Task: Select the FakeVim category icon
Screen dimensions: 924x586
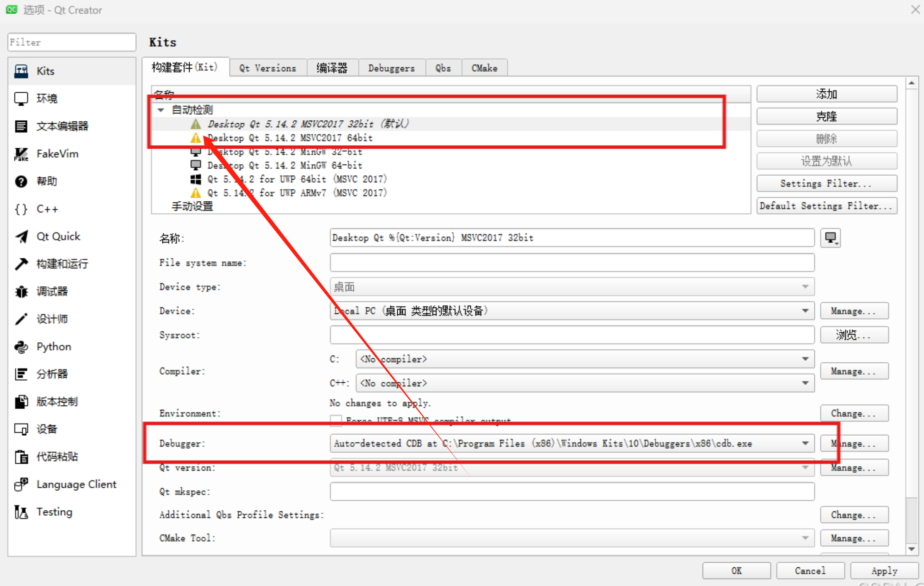Action: [21, 154]
